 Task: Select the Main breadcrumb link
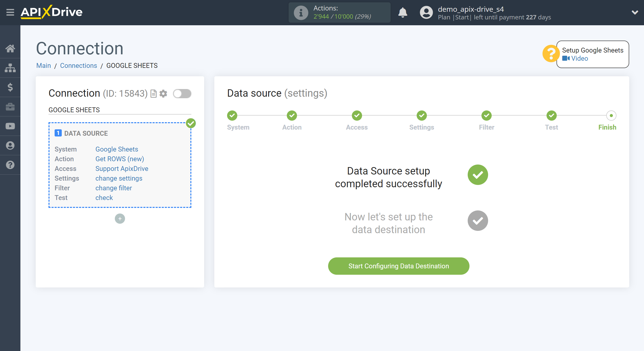click(x=43, y=65)
